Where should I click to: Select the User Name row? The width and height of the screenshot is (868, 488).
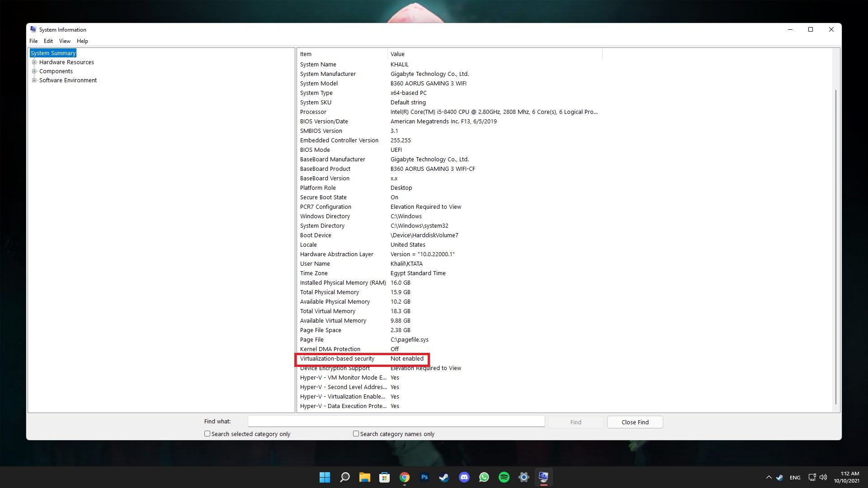(450, 263)
